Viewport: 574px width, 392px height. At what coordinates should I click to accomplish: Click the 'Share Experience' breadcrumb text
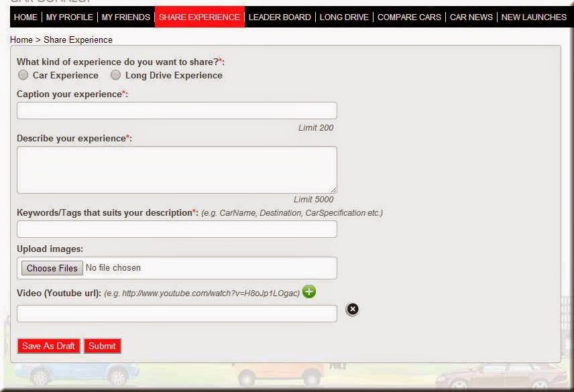pyautogui.click(x=78, y=40)
